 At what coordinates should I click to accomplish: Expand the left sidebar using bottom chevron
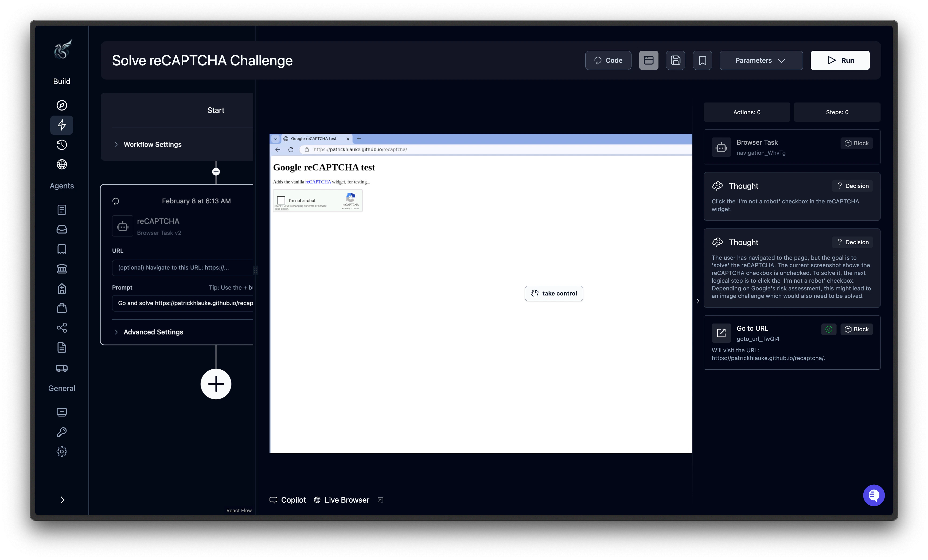coord(62,500)
